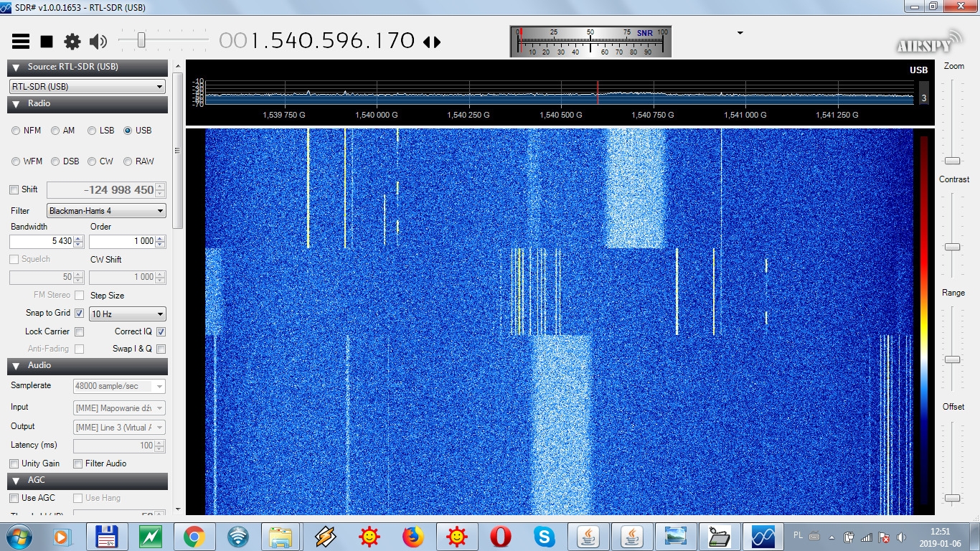Click the tuning style arrows beside frequency
This screenshot has width=980, height=551.
[x=432, y=42]
